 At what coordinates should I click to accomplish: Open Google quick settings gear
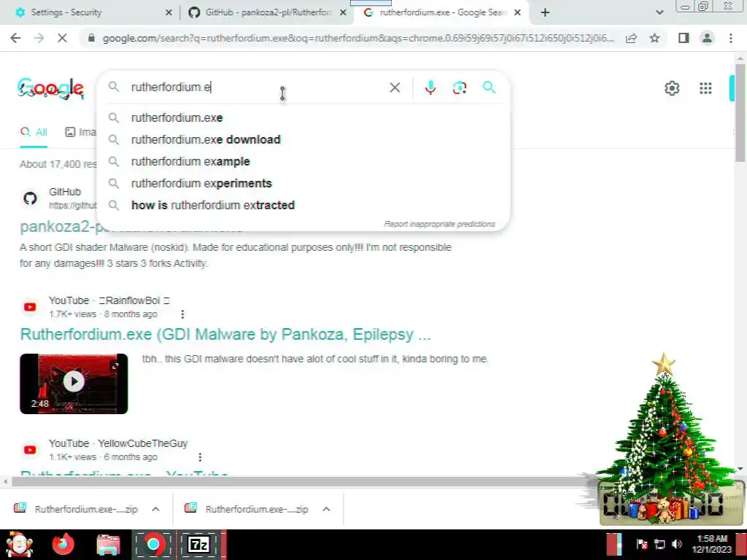click(672, 88)
